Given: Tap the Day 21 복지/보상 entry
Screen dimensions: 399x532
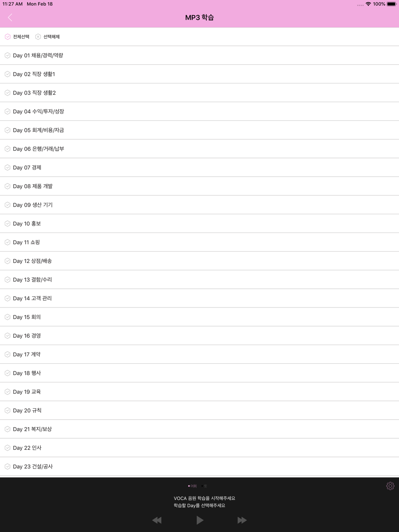Looking at the screenshot, I should (x=199, y=430).
